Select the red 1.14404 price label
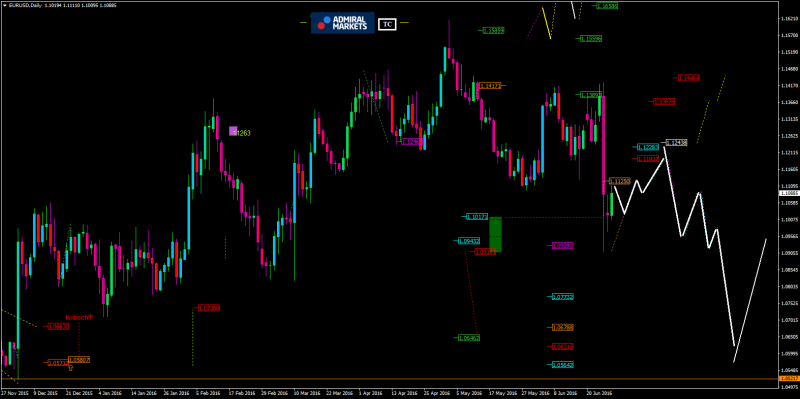Screen dimensions: 800x399 pos(688,78)
